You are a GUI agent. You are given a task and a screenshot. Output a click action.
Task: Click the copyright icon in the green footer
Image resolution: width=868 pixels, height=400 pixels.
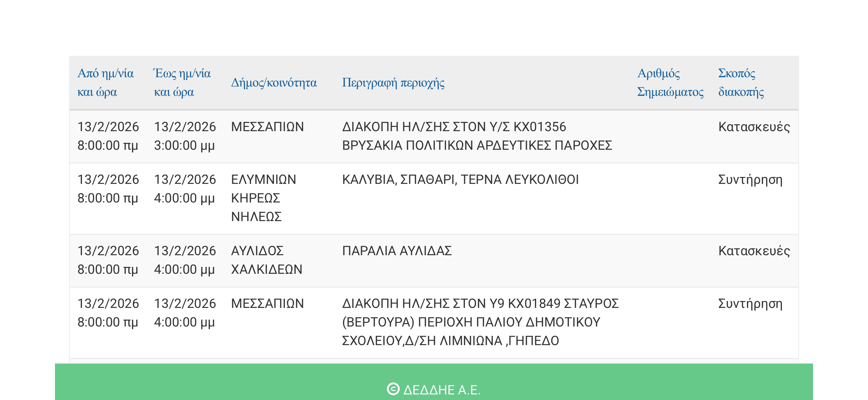click(x=393, y=389)
